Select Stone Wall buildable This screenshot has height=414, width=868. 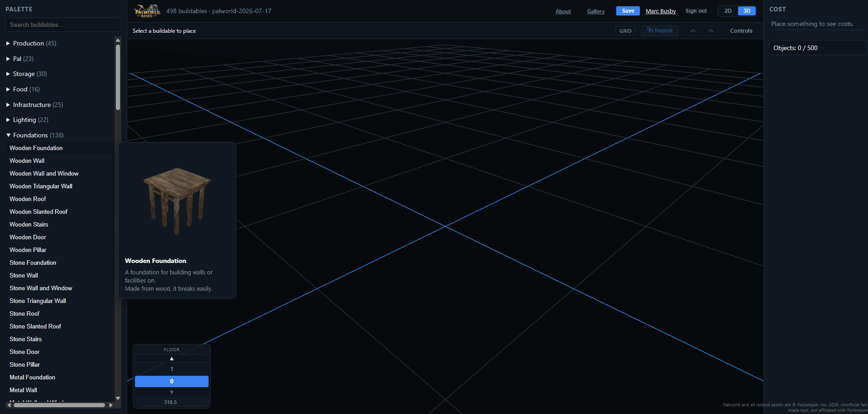(x=24, y=275)
